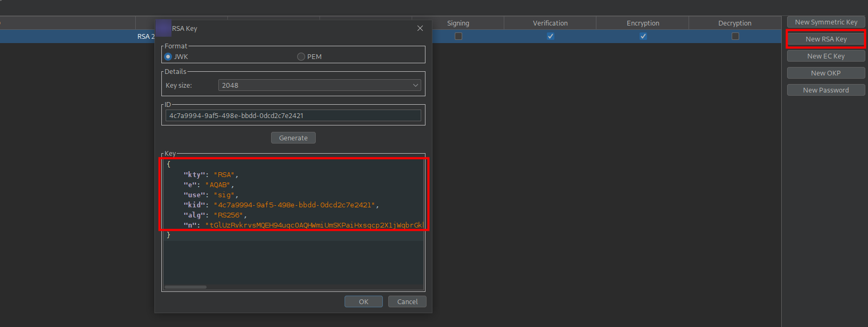Open the Key size dropdown

(x=320, y=85)
